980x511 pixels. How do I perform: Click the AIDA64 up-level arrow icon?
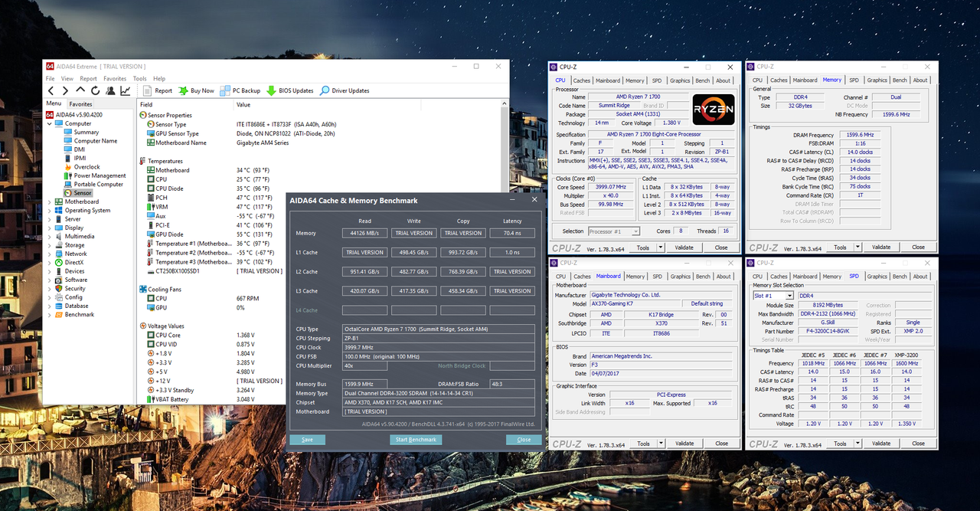(80, 90)
